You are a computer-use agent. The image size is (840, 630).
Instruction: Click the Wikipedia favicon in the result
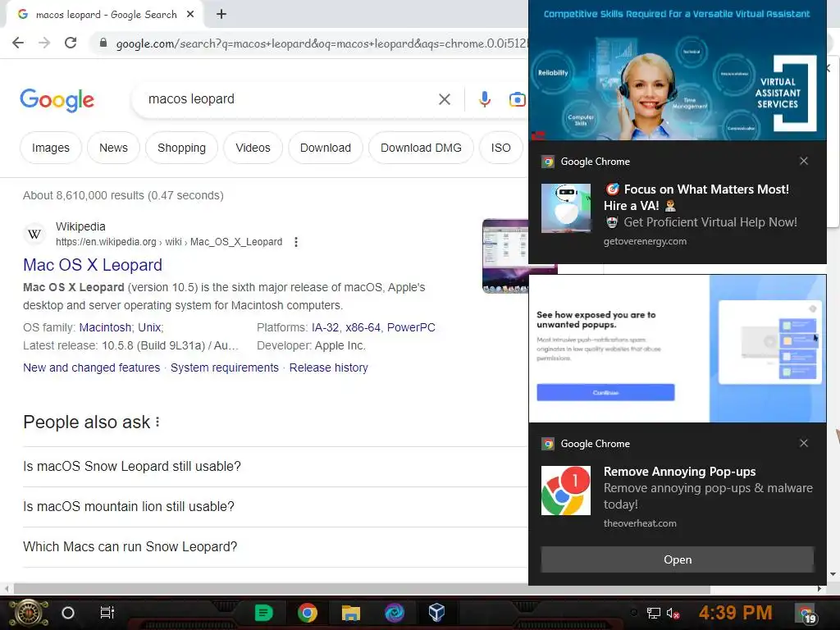(34, 234)
